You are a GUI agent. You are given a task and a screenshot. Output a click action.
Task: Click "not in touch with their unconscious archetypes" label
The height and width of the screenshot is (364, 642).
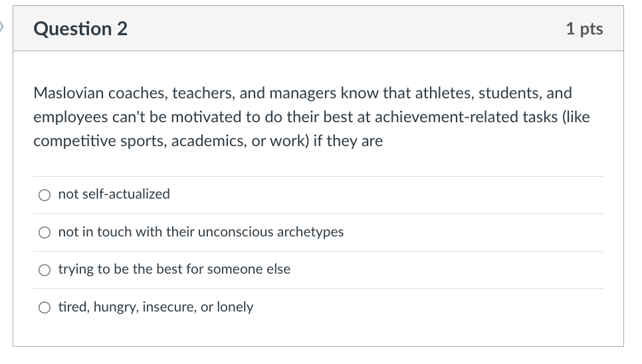201,232
